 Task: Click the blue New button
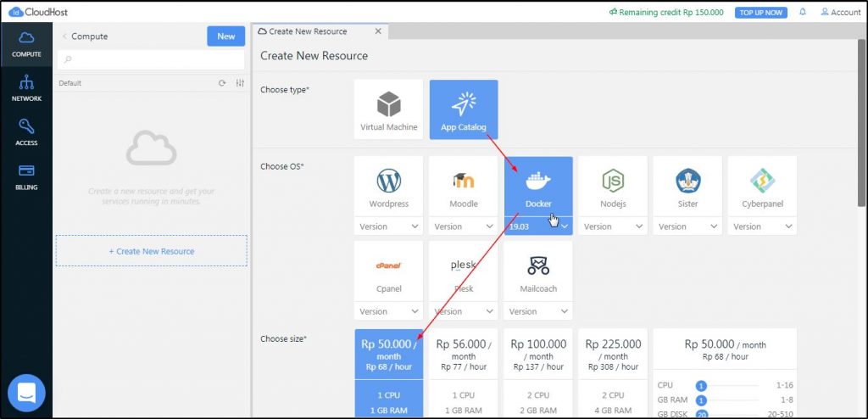pos(225,36)
